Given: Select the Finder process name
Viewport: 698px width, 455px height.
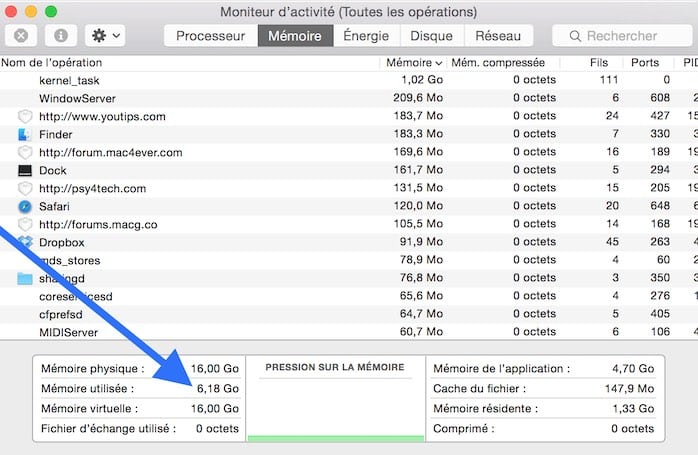Looking at the screenshot, I should click(56, 134).
